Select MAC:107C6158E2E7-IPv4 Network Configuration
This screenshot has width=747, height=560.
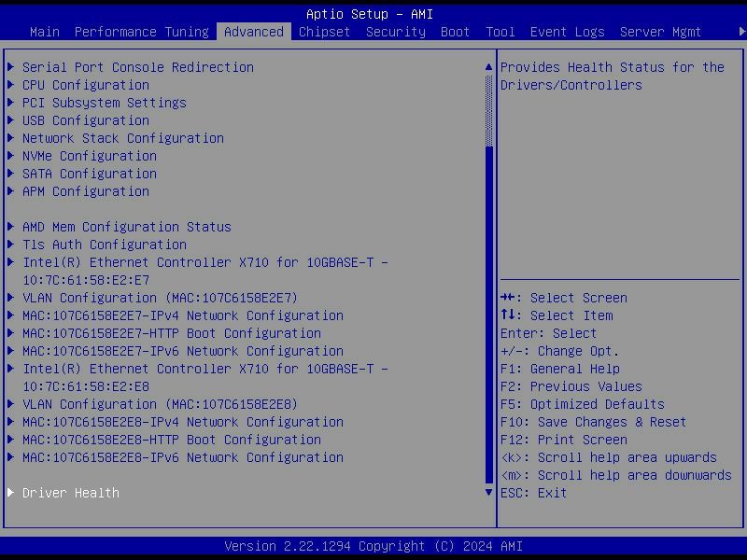pos(183,315)
